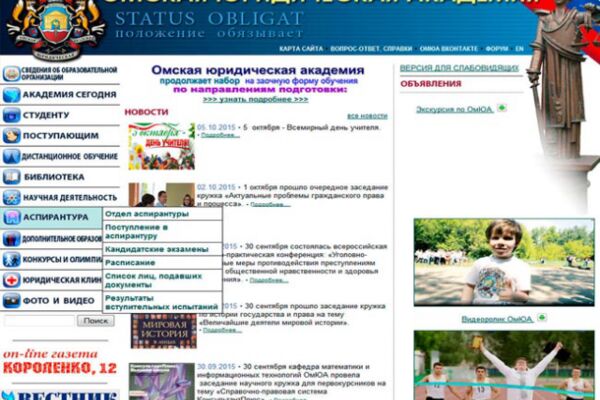
Task: Open the Дистанционное обучение menu item
Action: (x=69, y=157)
